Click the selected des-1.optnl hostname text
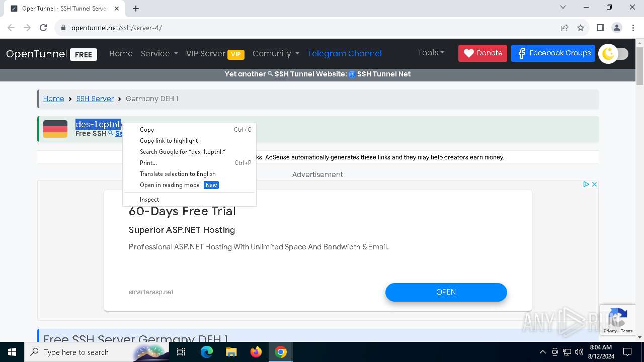 point(98,124)
